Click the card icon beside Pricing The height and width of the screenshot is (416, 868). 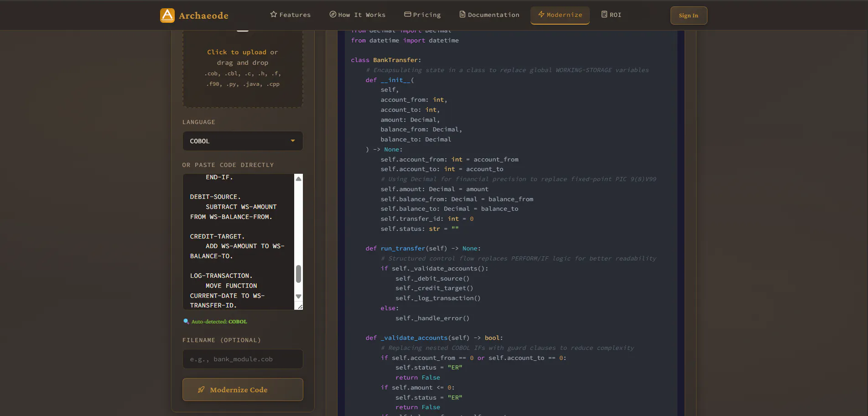pos(408,15)
